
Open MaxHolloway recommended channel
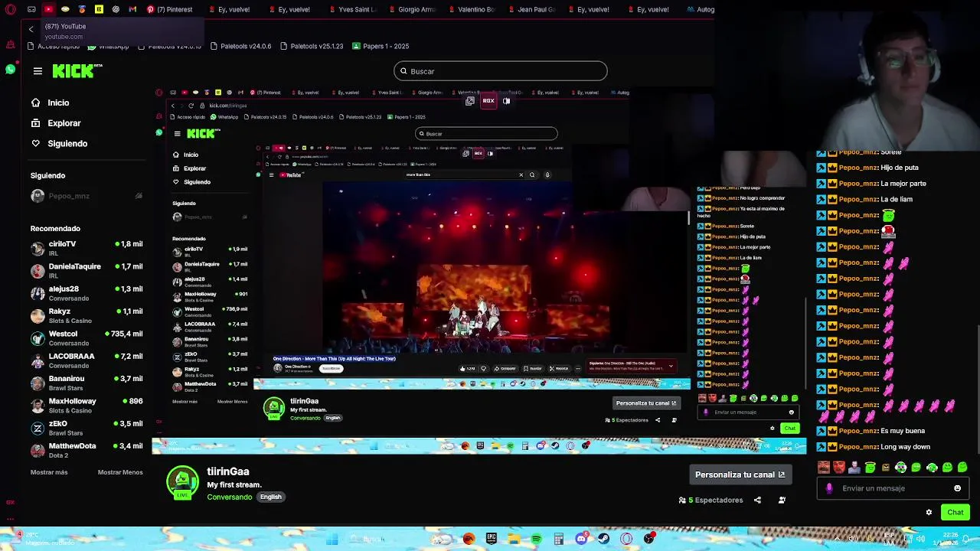tap(87, 405)
